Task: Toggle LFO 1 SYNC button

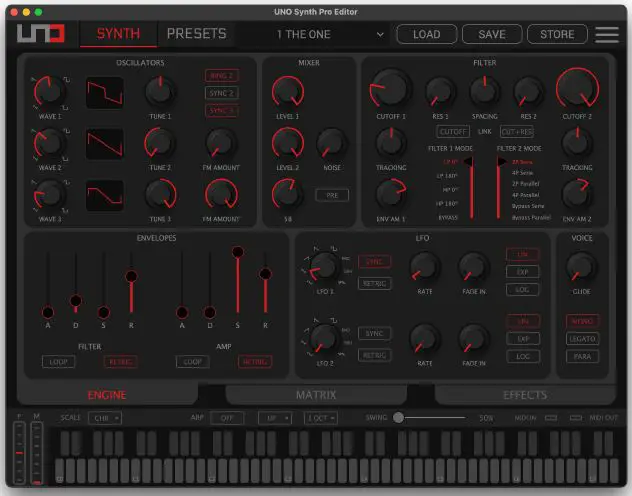Action: 374,261
